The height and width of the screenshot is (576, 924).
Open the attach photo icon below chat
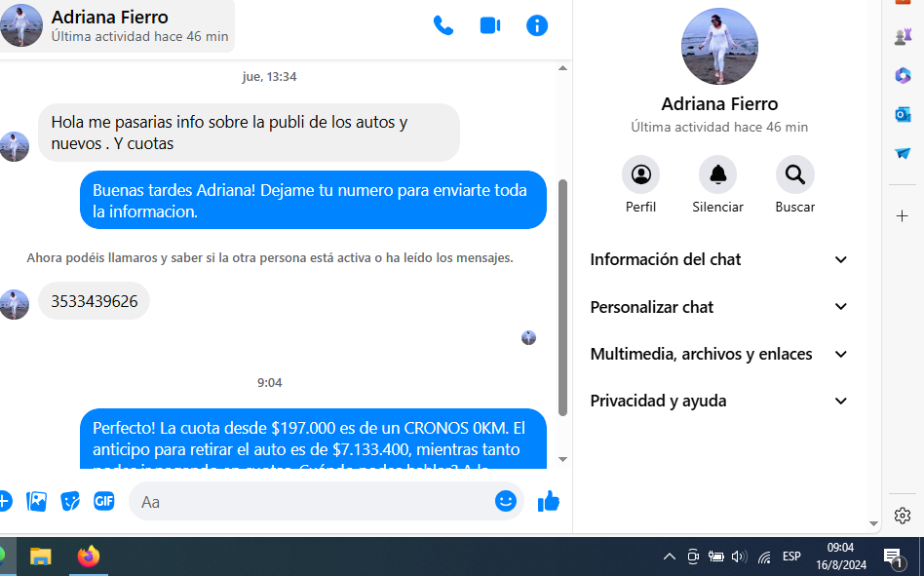[36, 501]
